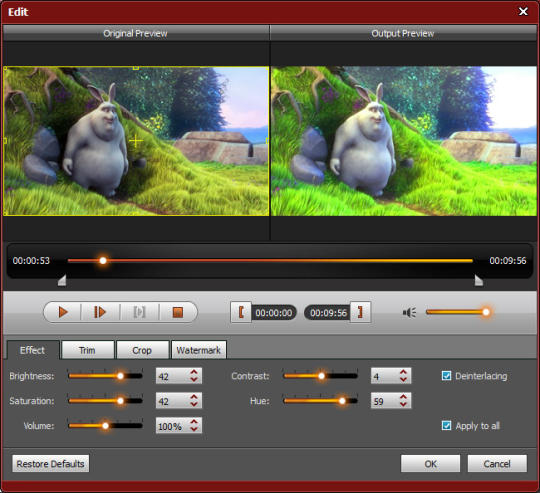Click the Output Preview video image
Image resolution: width=540 pixels, height=493 pixels.
[404, 141]
